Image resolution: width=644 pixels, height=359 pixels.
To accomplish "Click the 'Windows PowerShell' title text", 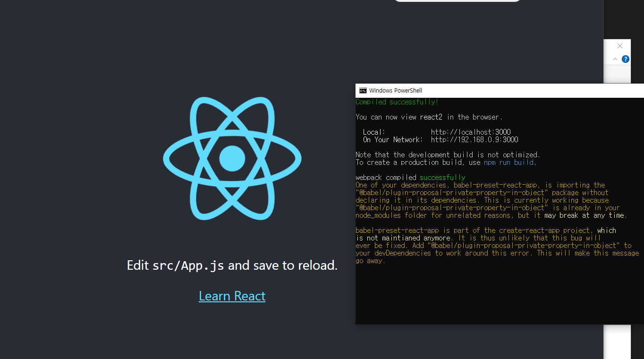I will pos(396,91).
